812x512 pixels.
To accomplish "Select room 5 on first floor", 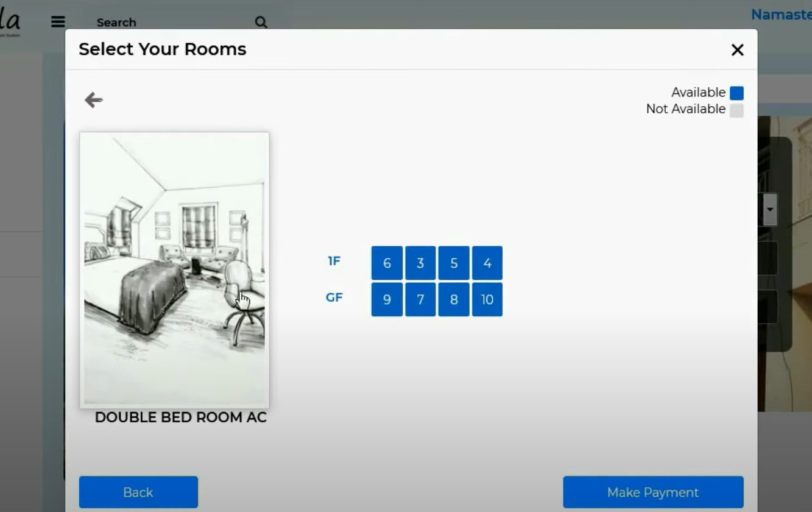I will click(x=454, y=263).
